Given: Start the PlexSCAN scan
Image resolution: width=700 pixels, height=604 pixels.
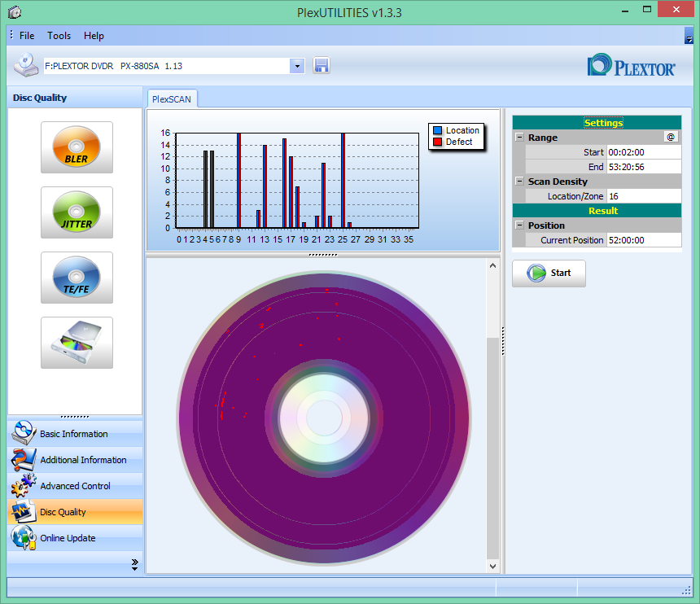Looking at the screenshot, I should (x=549, y=274).
